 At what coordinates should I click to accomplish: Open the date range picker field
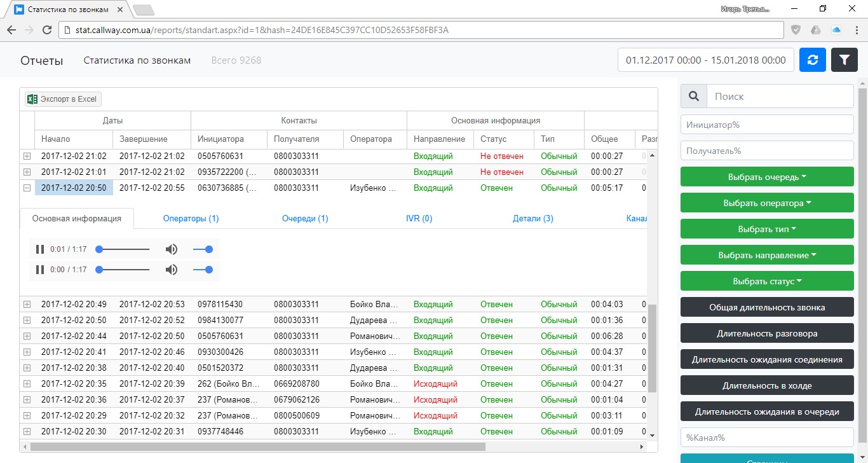706,60
